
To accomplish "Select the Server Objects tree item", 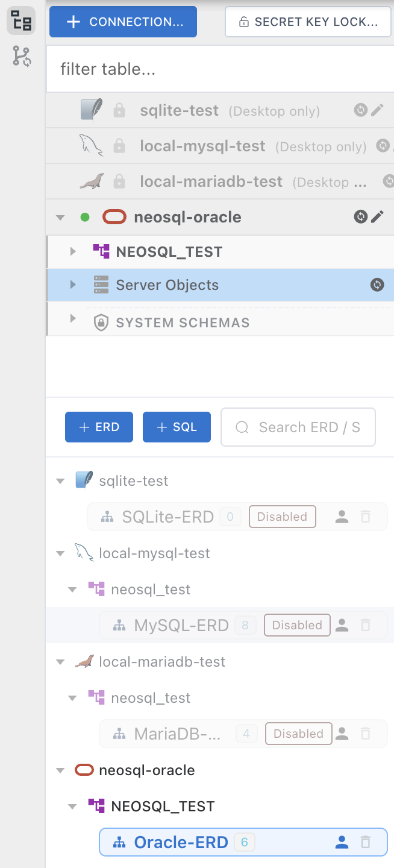I will pyautogui.click(x=220, y=285).
